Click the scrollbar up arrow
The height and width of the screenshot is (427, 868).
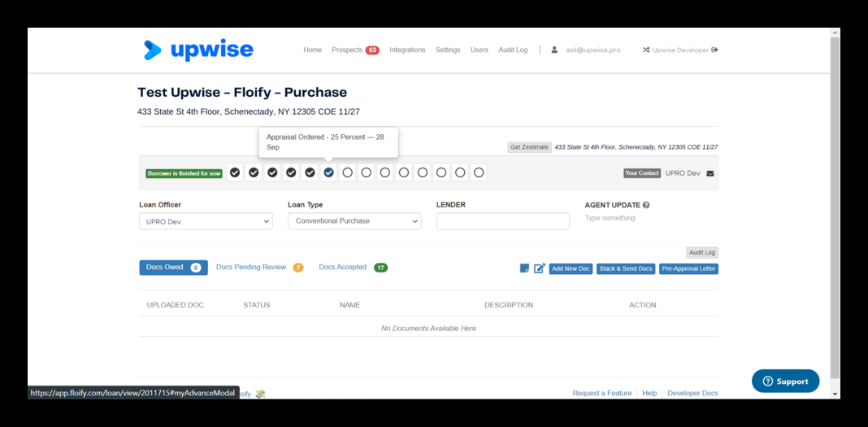[835, 33]
